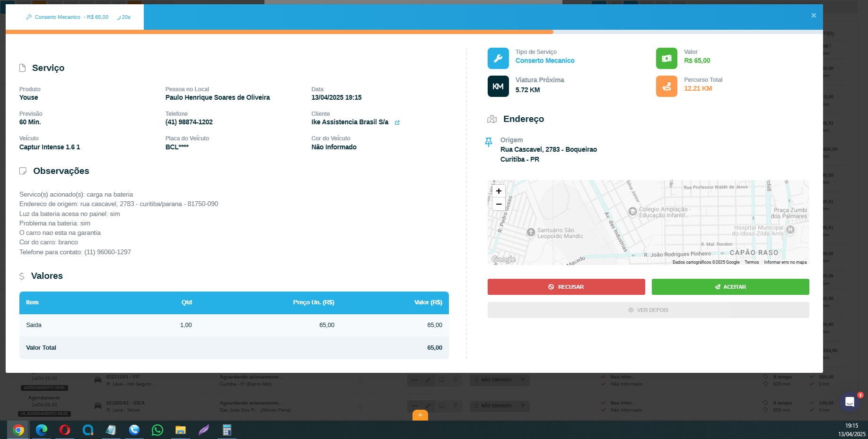Screen dimensions: 868x439
Task: Click the note icon beside Observações heading
Action: 23,171
